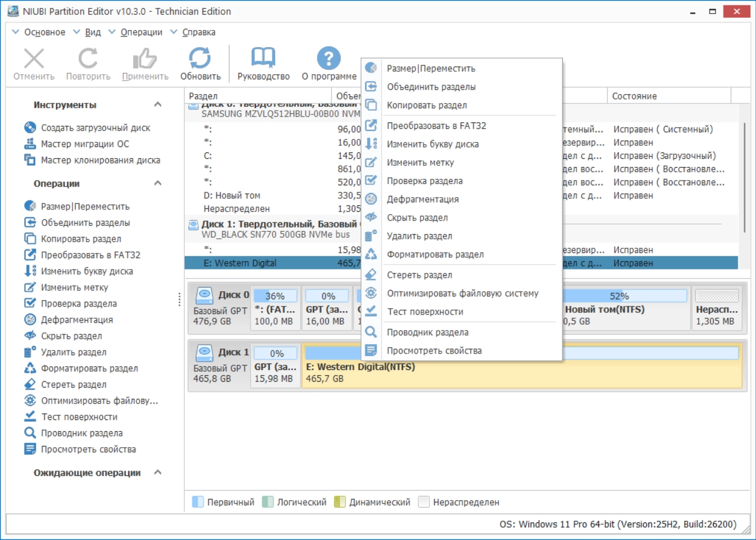Screen dimensions: 756x540
Task: Open the Операции dropdown menu in menu bar
Action: [x=136, y=32]
